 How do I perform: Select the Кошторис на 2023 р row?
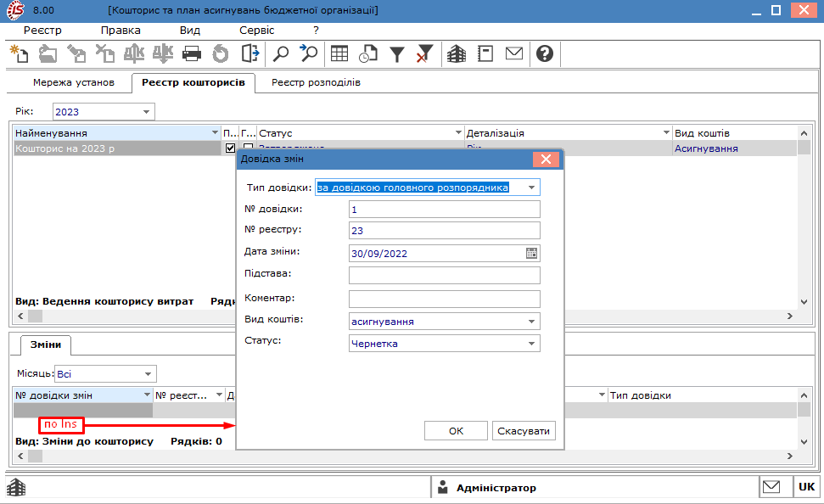(118, 148)
